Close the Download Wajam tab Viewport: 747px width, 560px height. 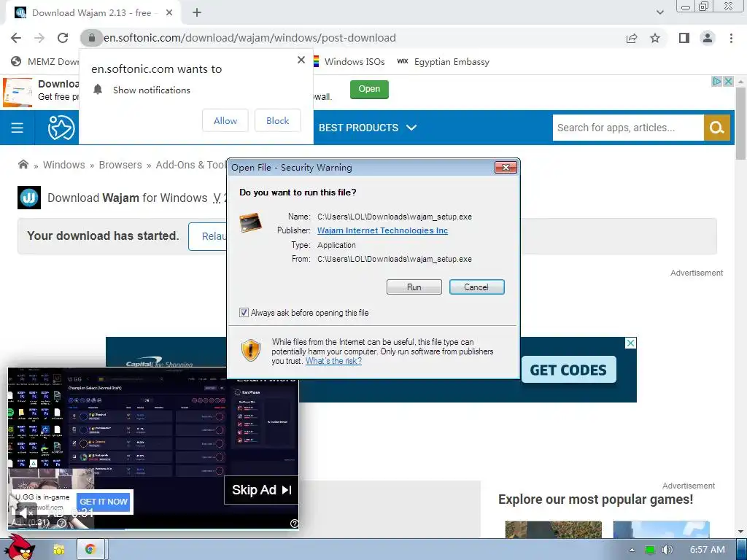169,13
